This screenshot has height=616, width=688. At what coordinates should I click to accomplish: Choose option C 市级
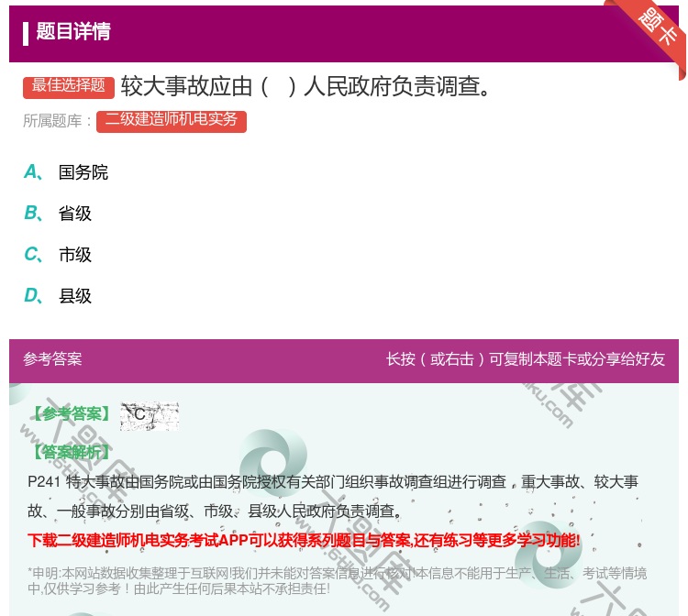[x=58, y=255]
